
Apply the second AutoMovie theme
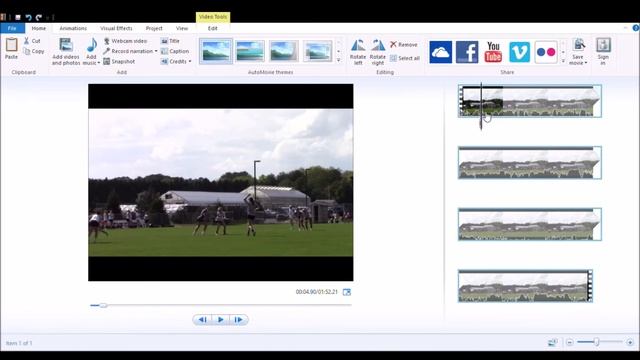point(250,51)
